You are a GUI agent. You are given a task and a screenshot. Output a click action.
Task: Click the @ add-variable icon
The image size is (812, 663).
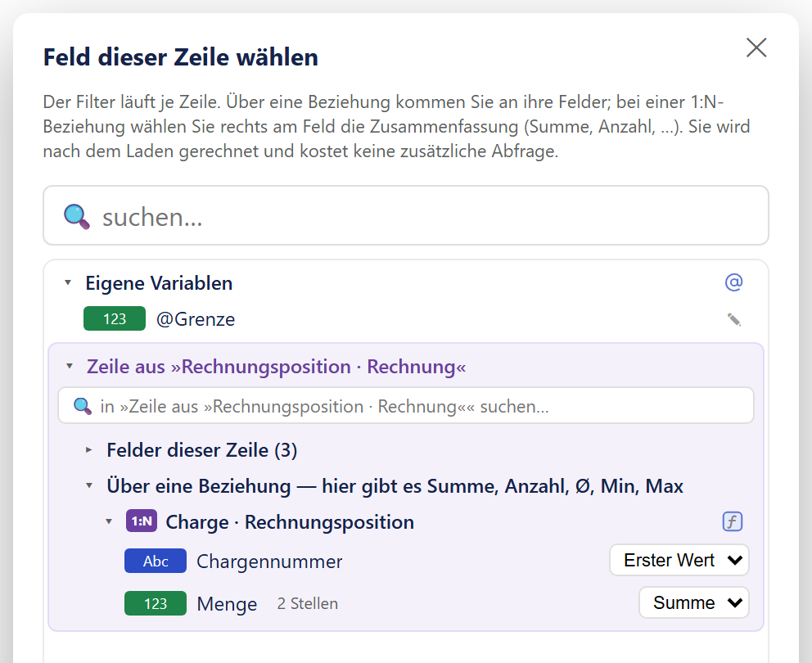coord(733,282)
